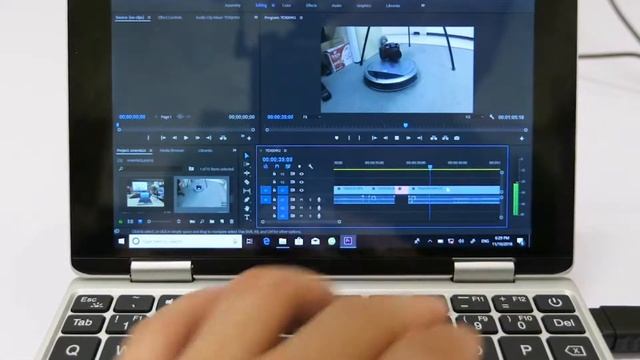Open playback resolution dropdown in Program monitor
This screenshot has width=640, height=360.
coord(474,117)
